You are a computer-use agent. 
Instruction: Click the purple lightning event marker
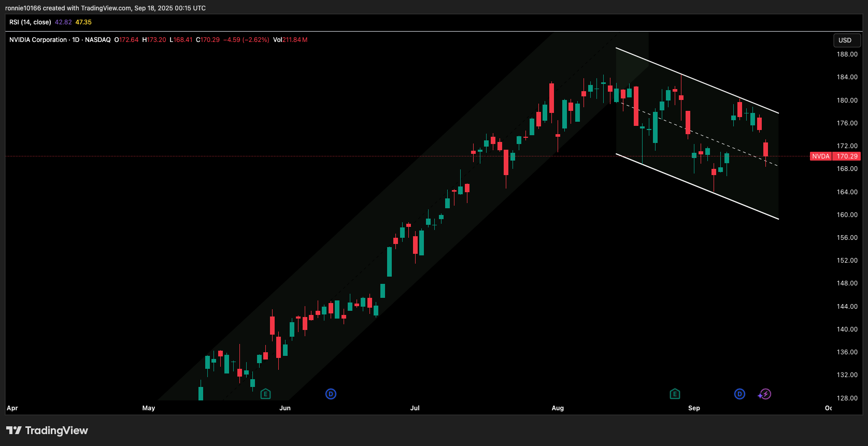click(765, 394)
